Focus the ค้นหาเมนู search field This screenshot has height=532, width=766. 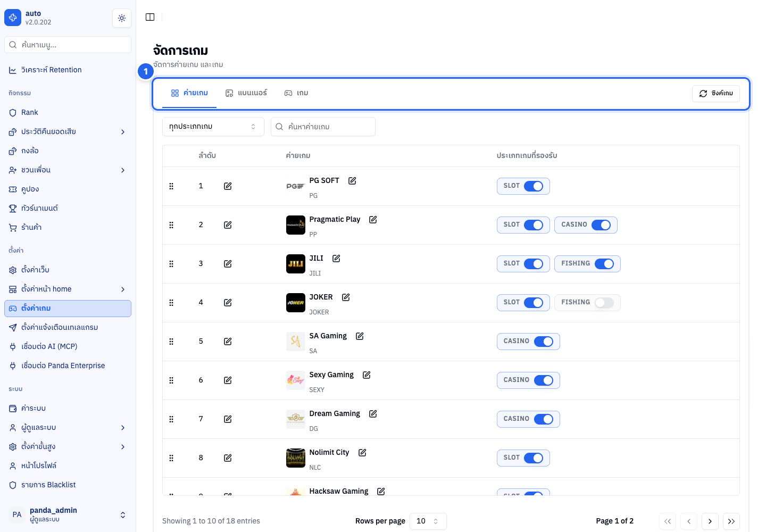coord(68,45)
